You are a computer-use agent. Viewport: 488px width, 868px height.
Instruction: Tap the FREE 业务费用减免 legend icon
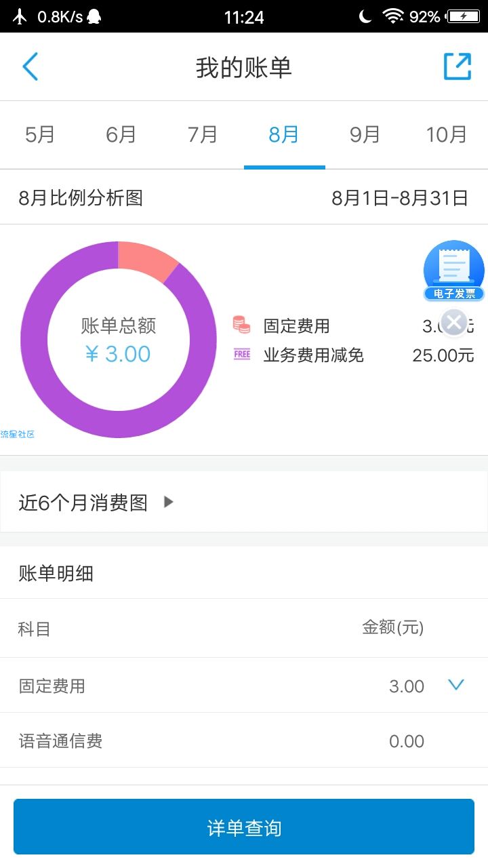(x=242, y=355)
